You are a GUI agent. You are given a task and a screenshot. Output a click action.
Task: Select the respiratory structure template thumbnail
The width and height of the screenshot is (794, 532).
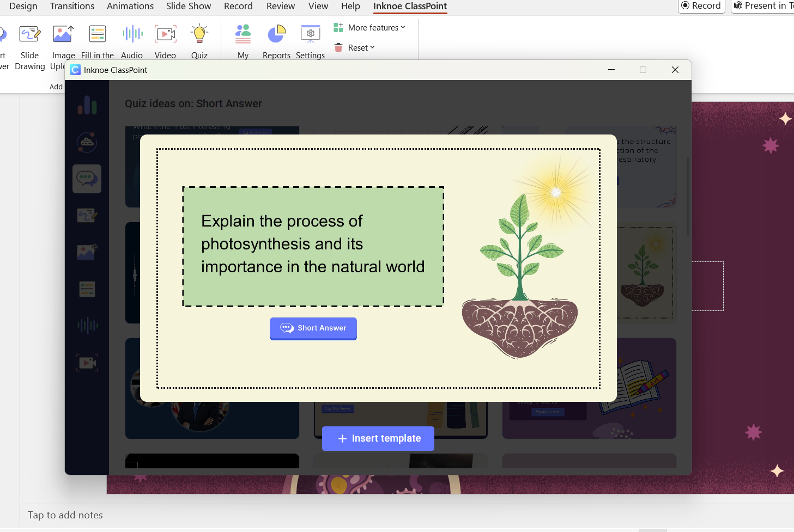[646, 167]
